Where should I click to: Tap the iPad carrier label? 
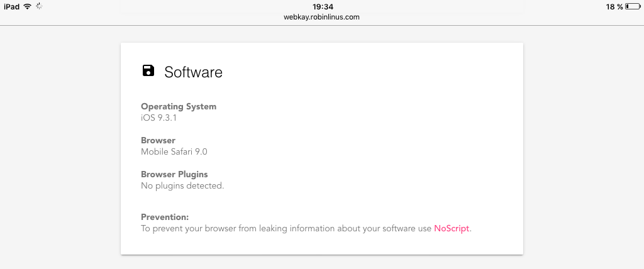pyautogui.click(x=11, y=6)
